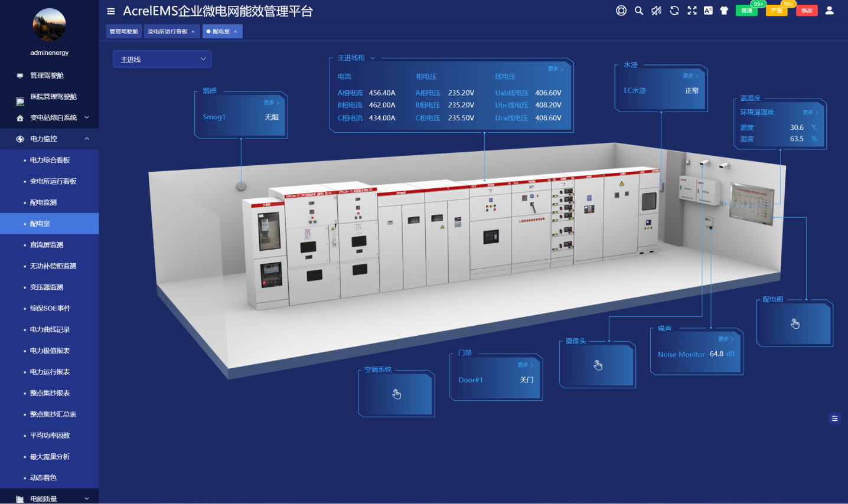Viewport: 848px width, 504px height.
Task: Click the hamburger menu collapse icon
Action: (110, 11)
